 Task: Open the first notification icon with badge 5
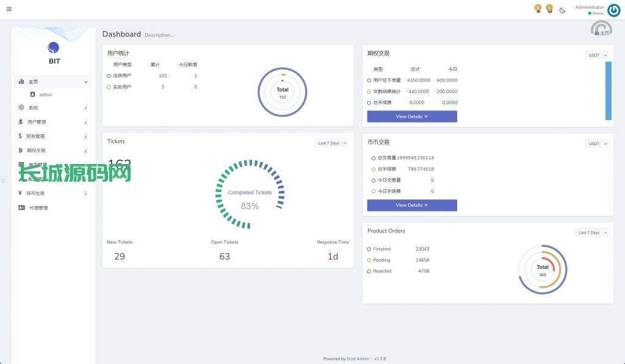[538, 9]
